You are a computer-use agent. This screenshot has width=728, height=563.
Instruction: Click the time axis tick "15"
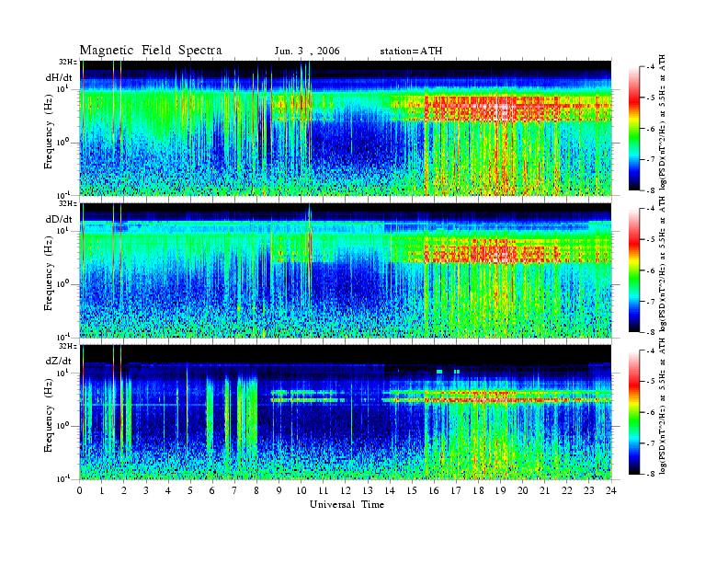(412, 490)
